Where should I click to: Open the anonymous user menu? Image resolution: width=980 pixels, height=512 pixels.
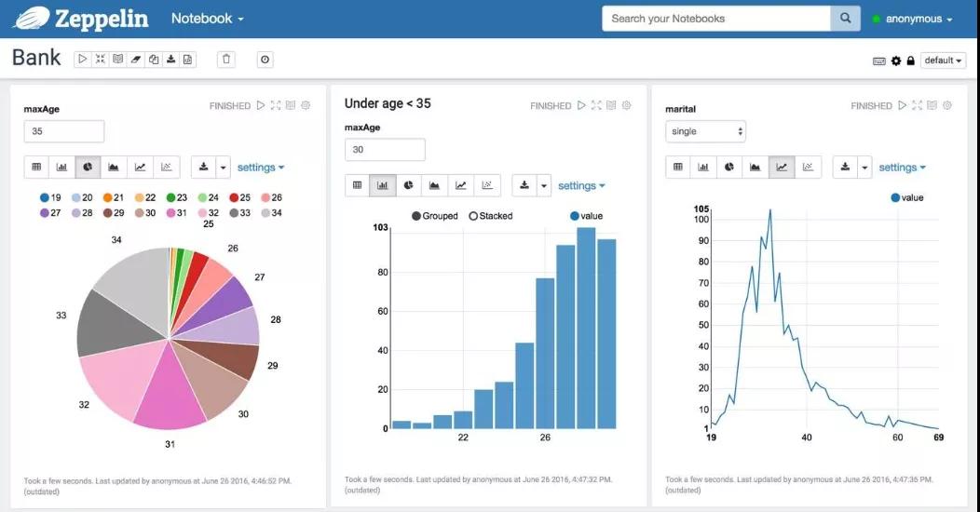tap(913, 19)
